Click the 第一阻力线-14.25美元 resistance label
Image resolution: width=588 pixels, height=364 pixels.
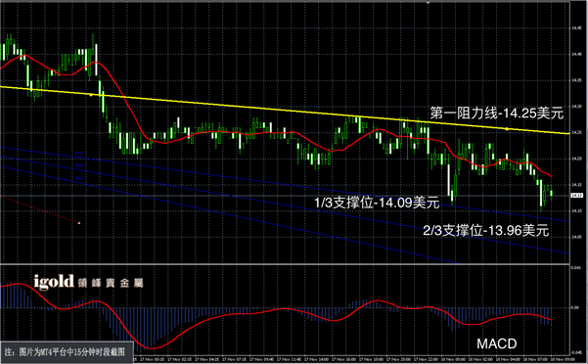click(496, 114)
